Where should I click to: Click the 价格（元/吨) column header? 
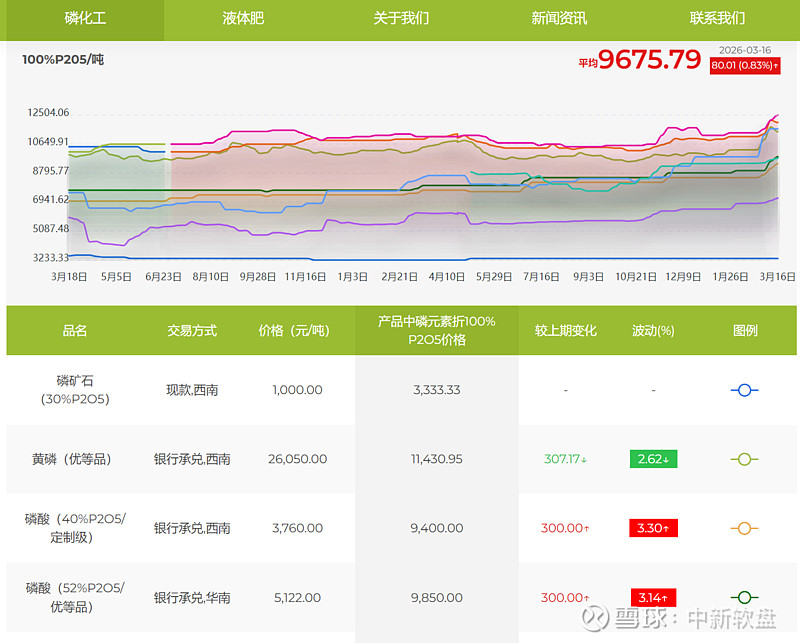tap(294, 331)
